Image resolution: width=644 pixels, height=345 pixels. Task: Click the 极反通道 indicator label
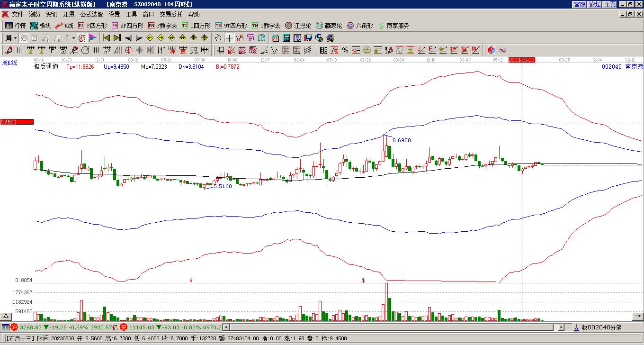46,67
